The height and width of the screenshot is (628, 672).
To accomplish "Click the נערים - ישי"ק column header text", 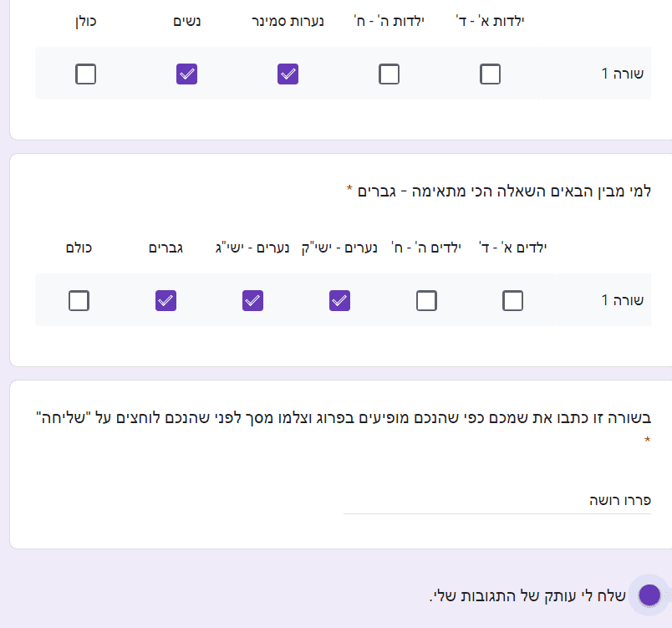I will (339, 248).
